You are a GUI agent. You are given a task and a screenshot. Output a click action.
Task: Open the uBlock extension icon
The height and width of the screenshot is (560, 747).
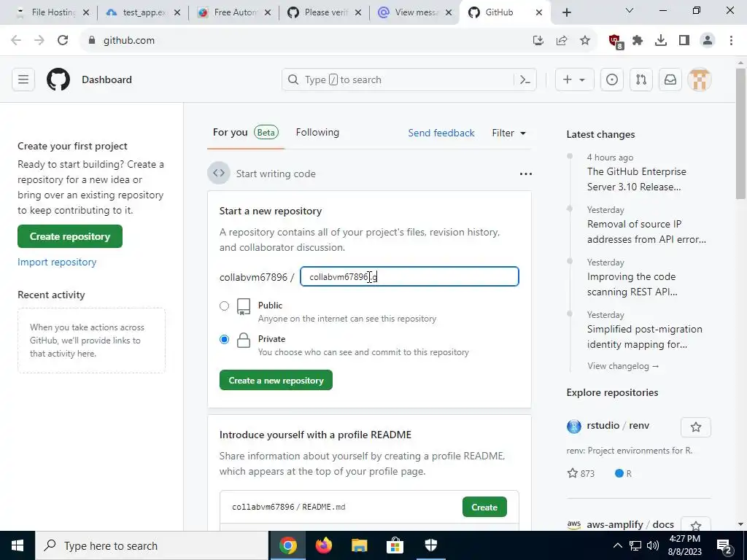pyautogui.click(x=615, y=41)
